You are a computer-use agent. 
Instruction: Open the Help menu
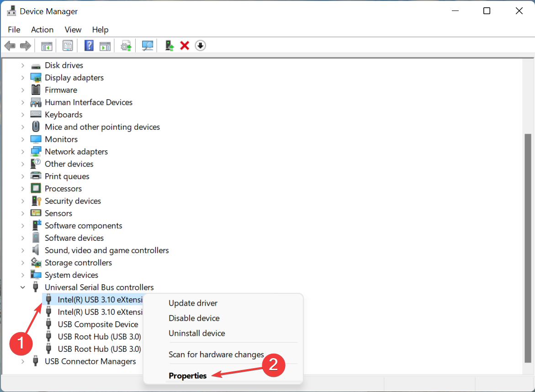coord(100,30)
